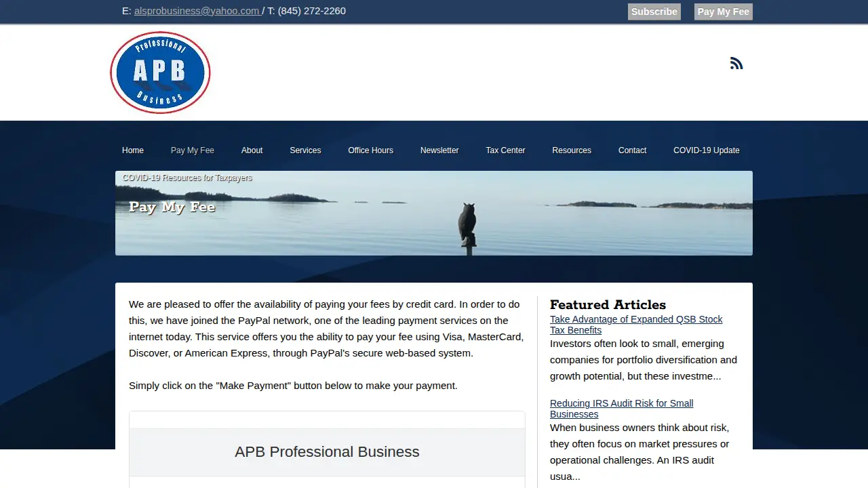
Task: Read 'Take Advantage of Expanded QSB Stock' article
Action: pos(636,325)
